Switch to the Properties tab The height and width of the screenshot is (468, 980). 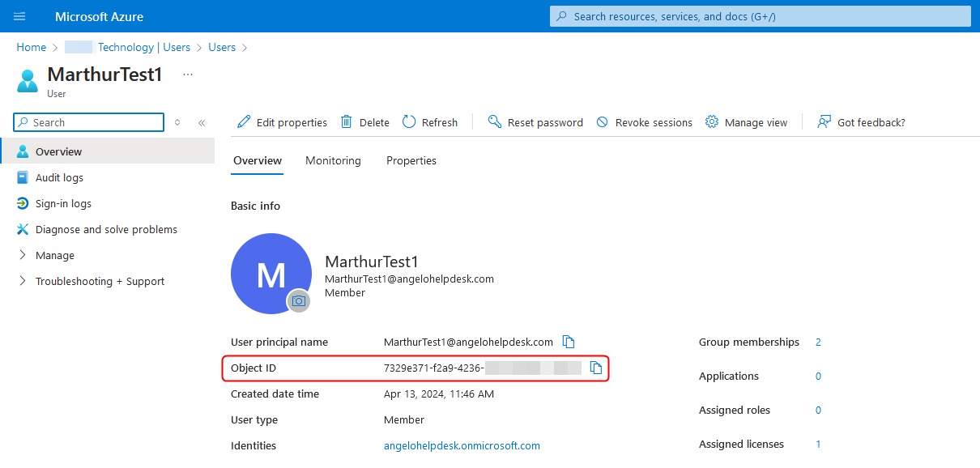click(411, 160)
